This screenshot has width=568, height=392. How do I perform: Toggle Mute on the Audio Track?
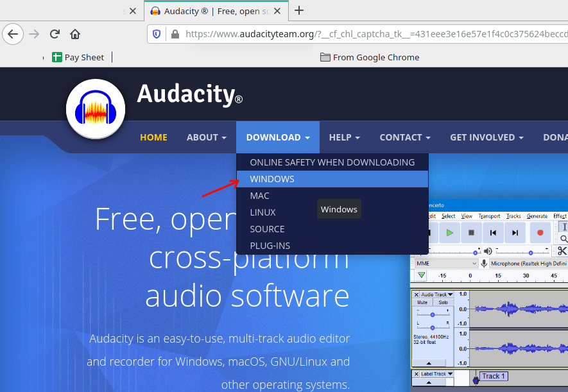(422, 302)
